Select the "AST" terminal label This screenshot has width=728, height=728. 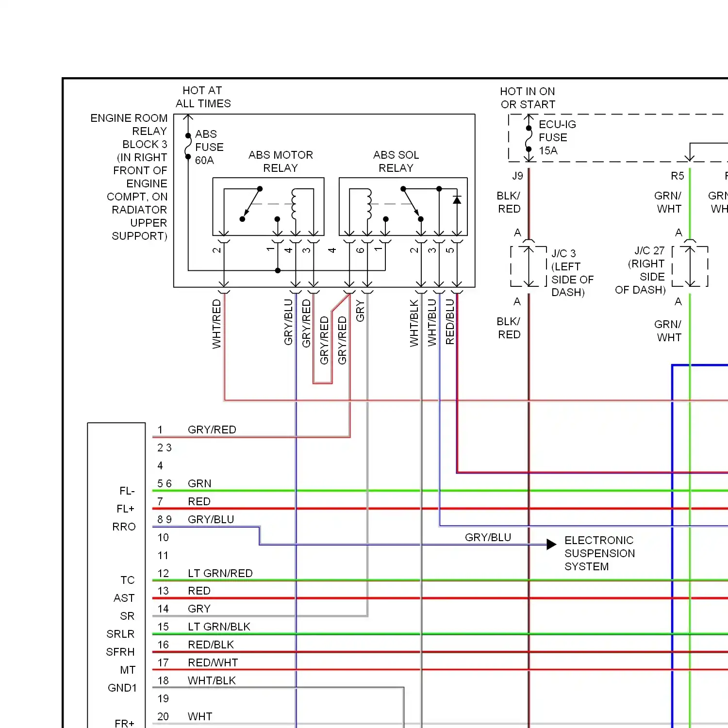tap(124, 598)
